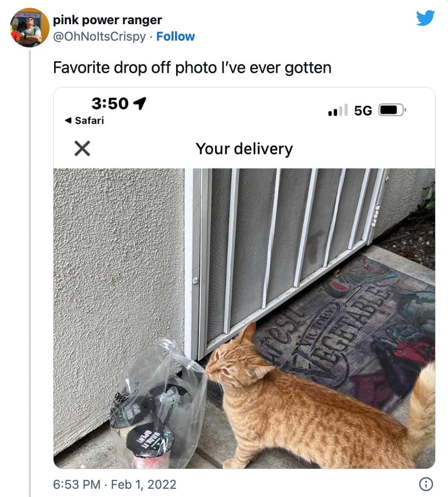The image size is (448, 497).
Task: Click the phone battery icon
Action: 392,110
